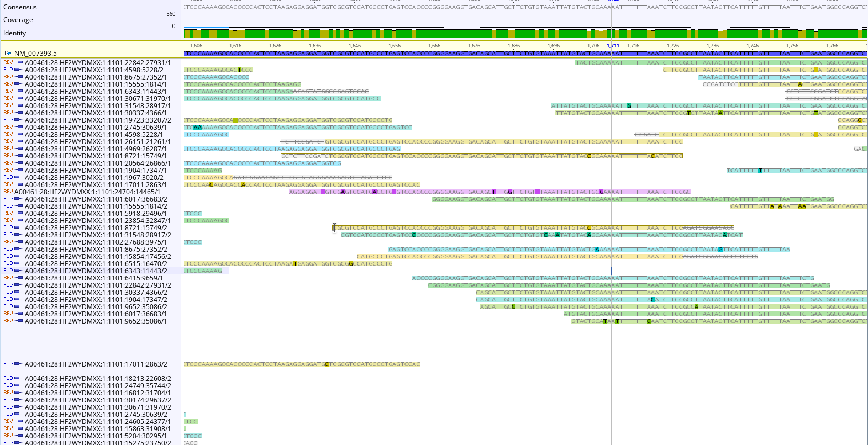Select read name 1101:20564:26866/1
This screenshot has height=445, width=868.
pos(97,163)
